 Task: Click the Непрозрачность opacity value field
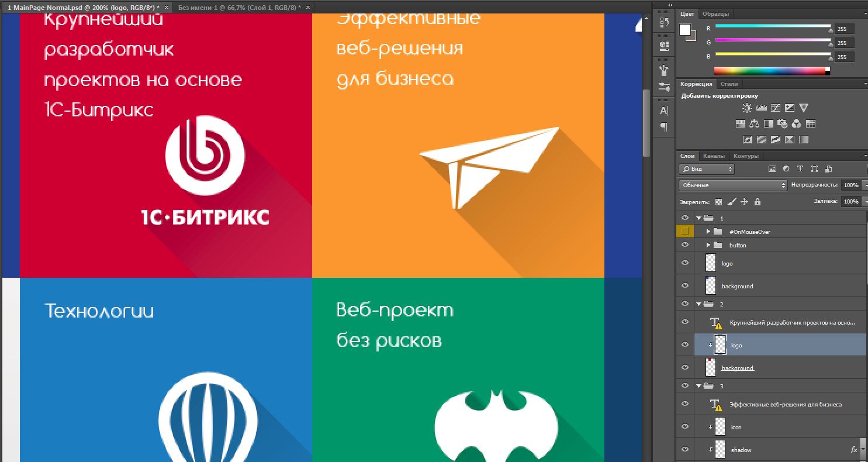click(850, 185)
